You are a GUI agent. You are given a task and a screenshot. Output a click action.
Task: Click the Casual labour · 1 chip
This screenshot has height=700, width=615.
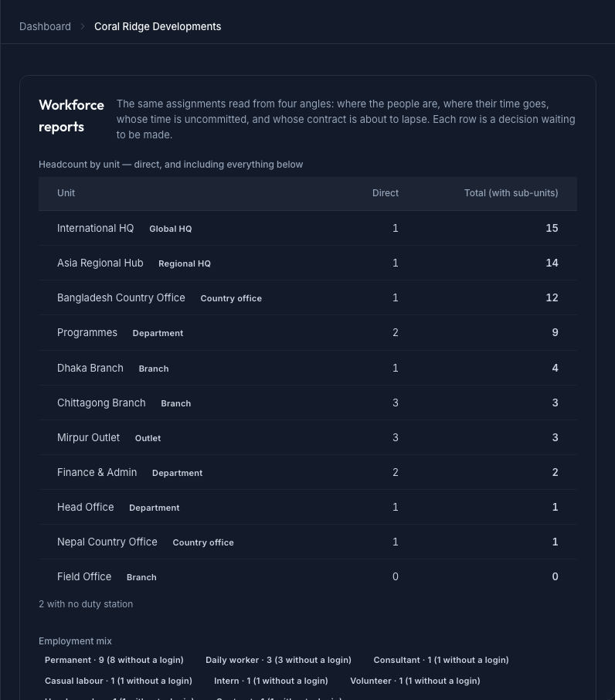tap(118, 681)
